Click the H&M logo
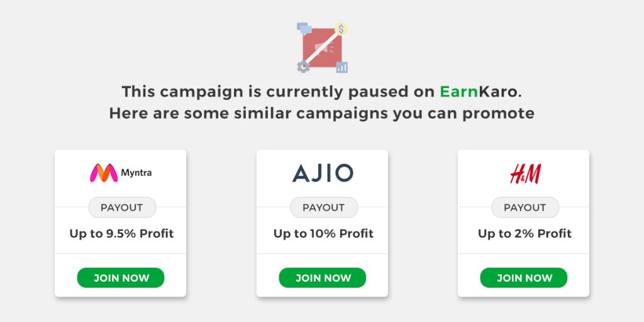 (525, 174)
